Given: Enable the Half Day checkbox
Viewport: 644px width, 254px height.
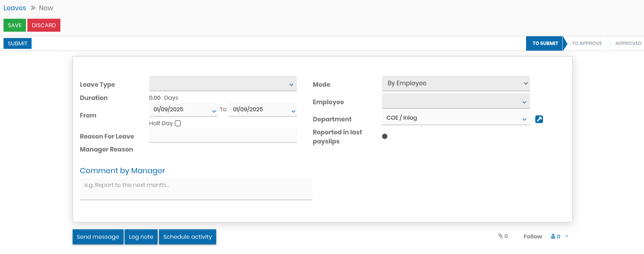Looking at the screenshot, I should click(178, 123).
